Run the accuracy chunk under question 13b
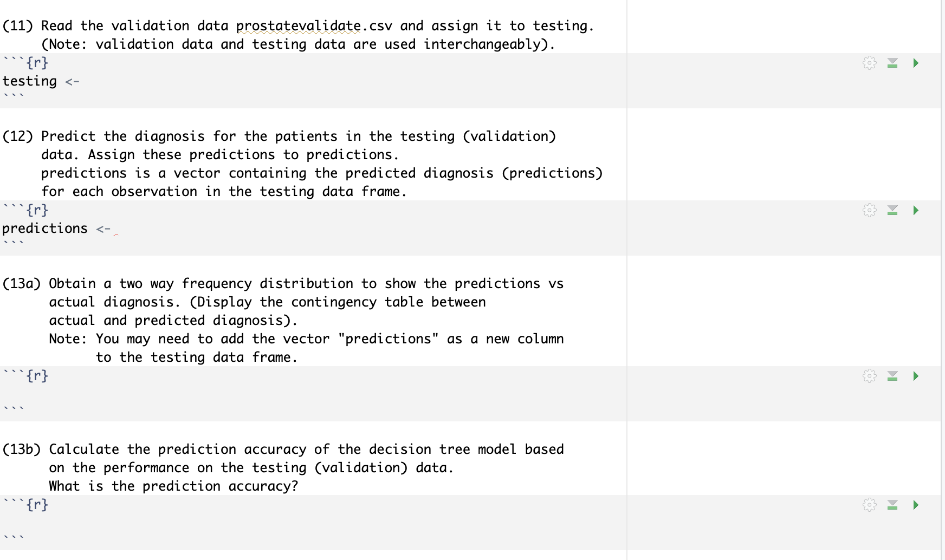 point(916,505)
